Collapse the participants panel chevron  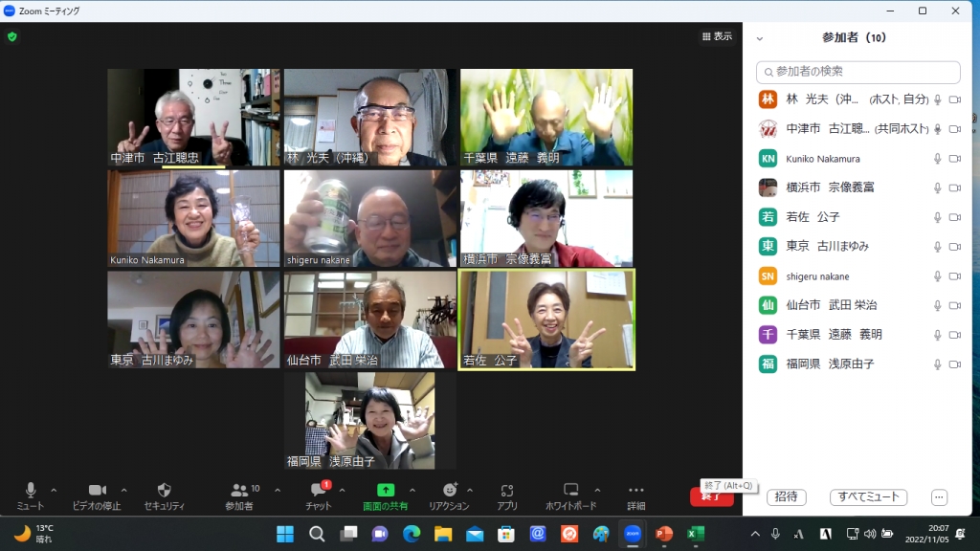tap(759, 38)
